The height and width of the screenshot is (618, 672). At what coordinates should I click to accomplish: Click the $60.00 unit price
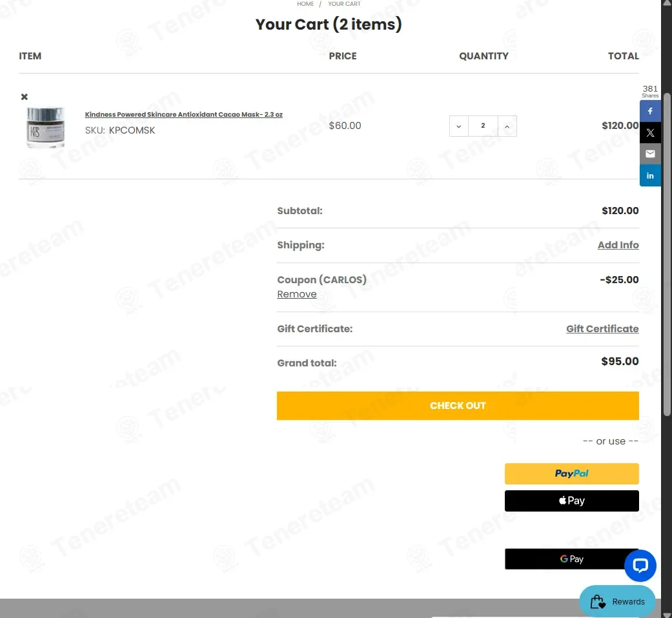click(345, 126)
